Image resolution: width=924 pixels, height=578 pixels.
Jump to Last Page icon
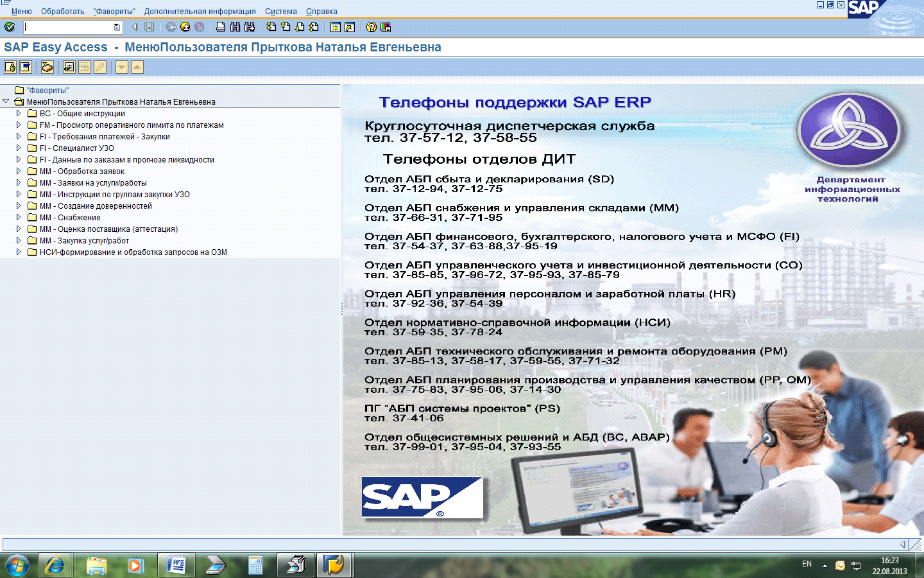pyautogui.click(x=314, y=27)
